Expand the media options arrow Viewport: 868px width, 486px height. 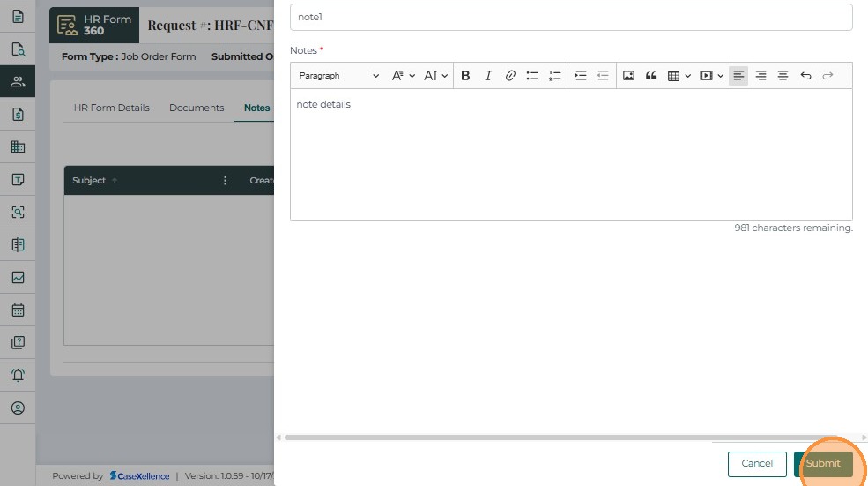[x=720, y=75]
